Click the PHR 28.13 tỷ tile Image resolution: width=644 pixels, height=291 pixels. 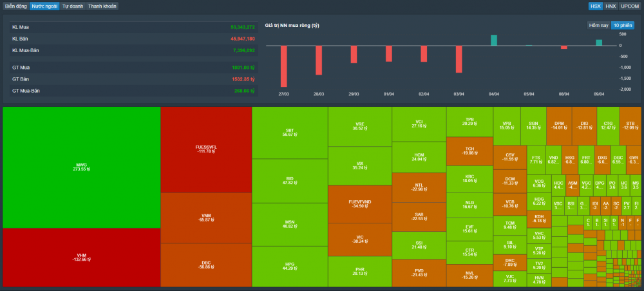pos(360,272)
